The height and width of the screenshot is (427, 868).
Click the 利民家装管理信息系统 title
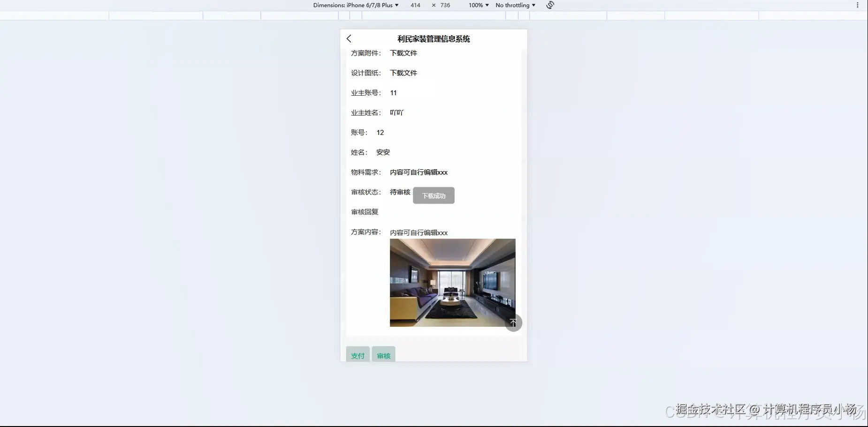click(x=433, y=39)
